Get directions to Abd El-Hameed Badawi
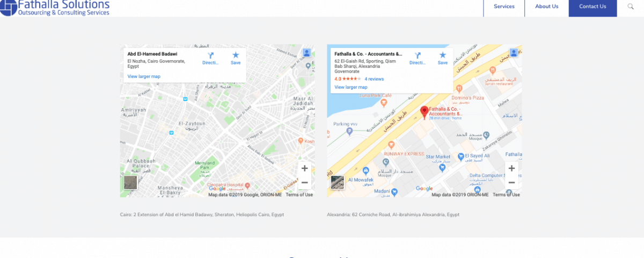The image size is (644, 258). 210,59
